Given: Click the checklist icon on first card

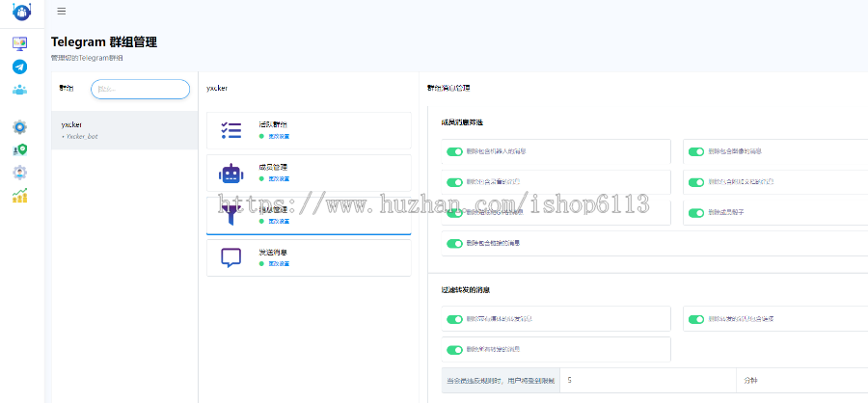Looking at the screenshot, I should (x=231, y=131).
